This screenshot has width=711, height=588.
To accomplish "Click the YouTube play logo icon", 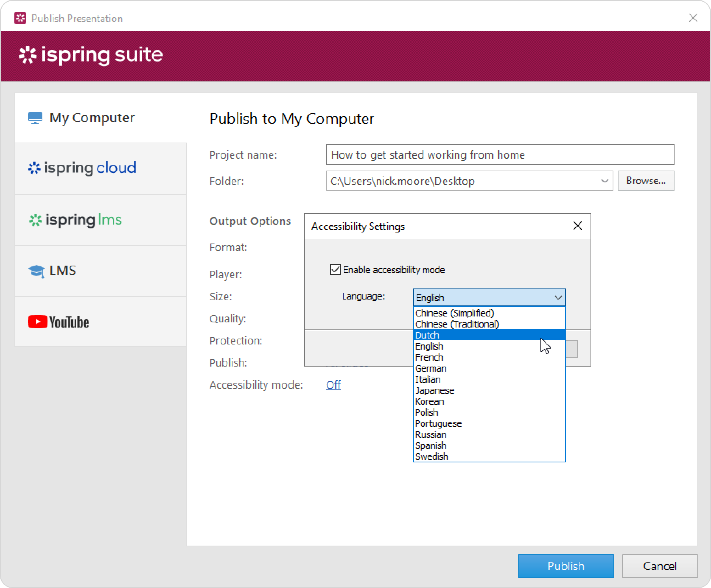I will (37, 322).
